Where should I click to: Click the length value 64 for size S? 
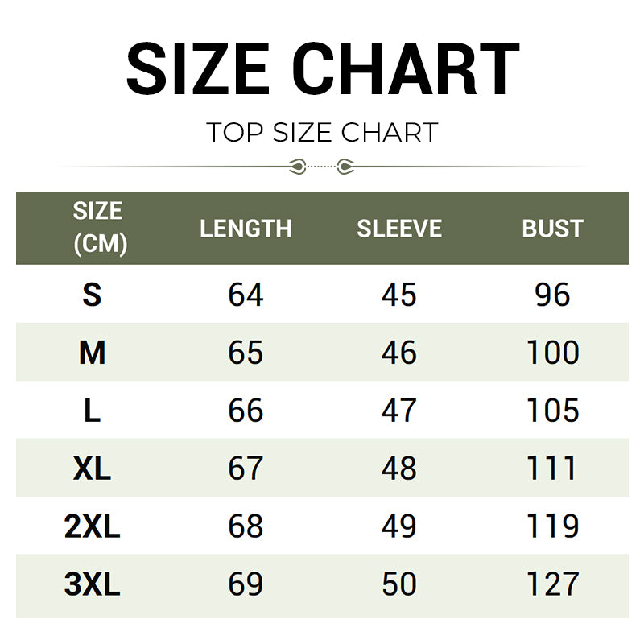tap(246, 295)
